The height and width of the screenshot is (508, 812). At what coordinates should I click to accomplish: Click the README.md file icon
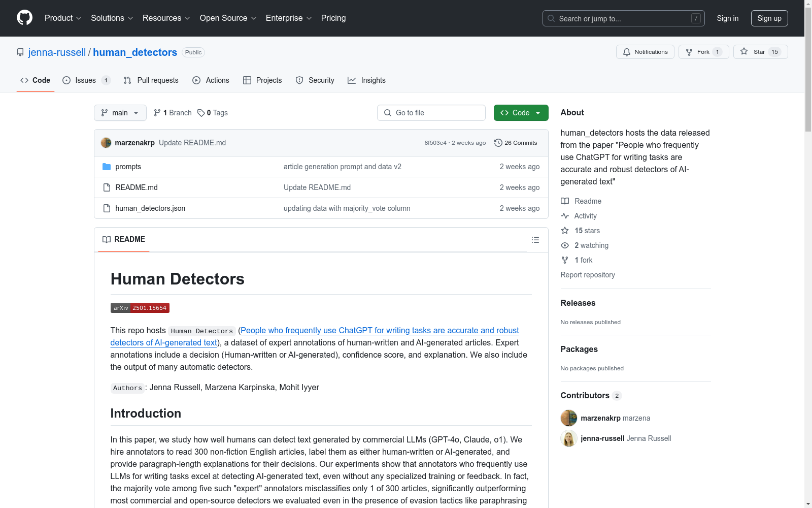click(x=107, y=187)
